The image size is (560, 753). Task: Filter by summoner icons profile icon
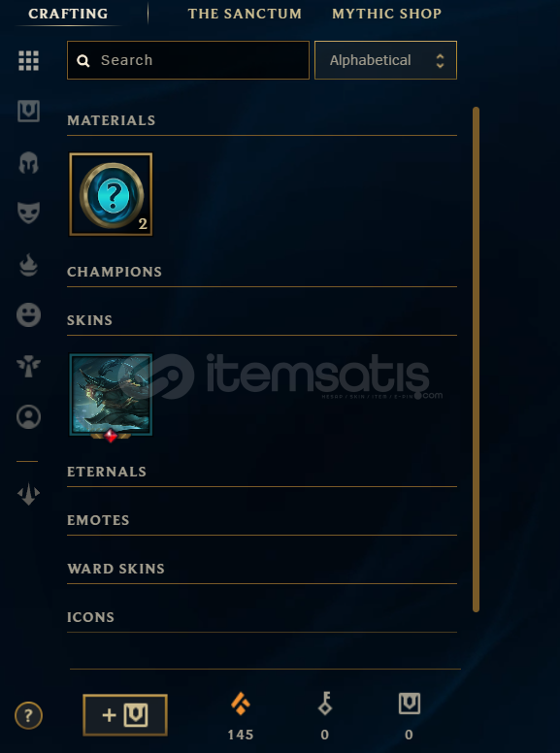[x=29, y=417]
